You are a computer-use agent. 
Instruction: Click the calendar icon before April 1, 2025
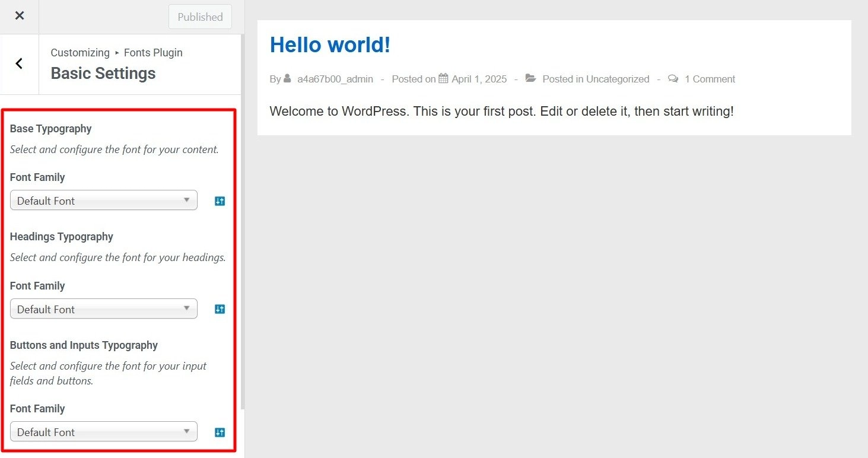tap(443, 78)
